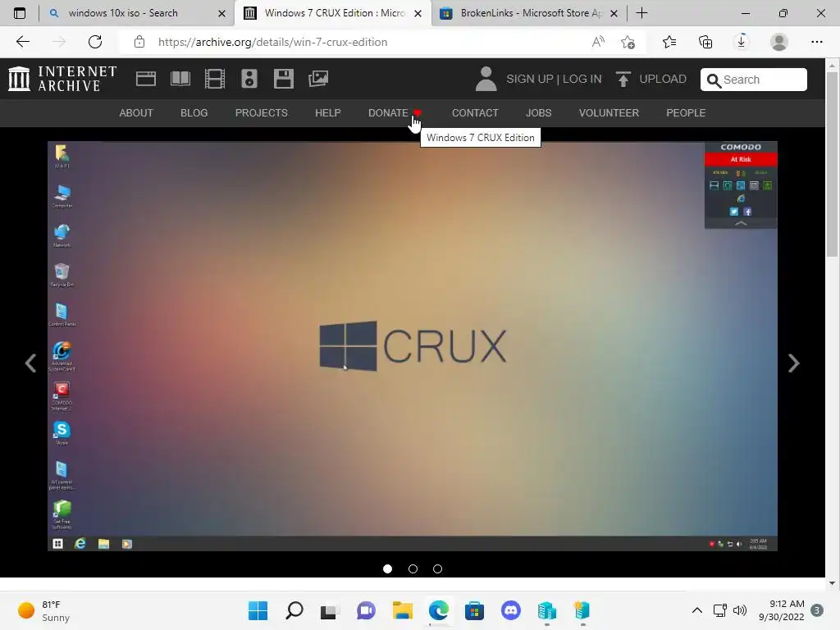Open the PEOPLE link
840x630 pixels.
pos(686,113)
